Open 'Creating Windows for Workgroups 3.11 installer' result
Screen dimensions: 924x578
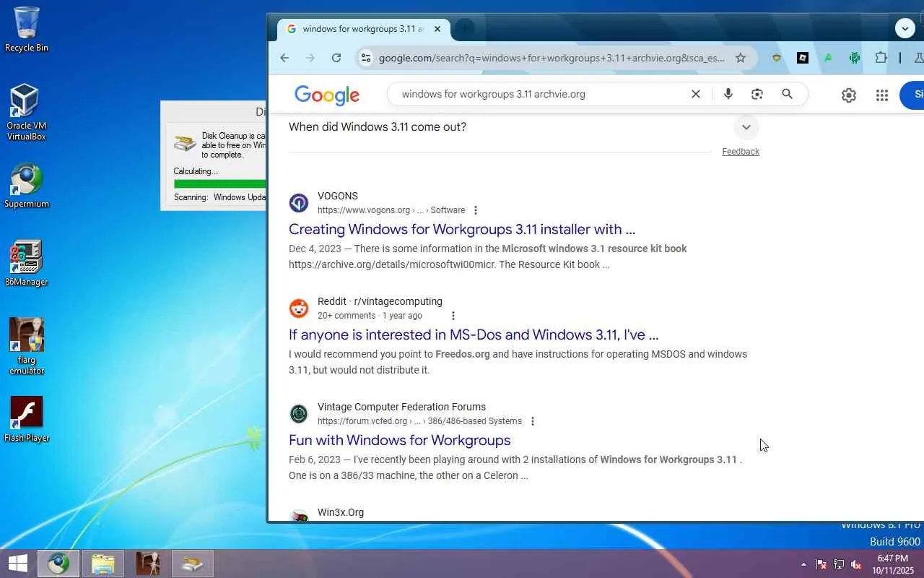click(462, 229)
